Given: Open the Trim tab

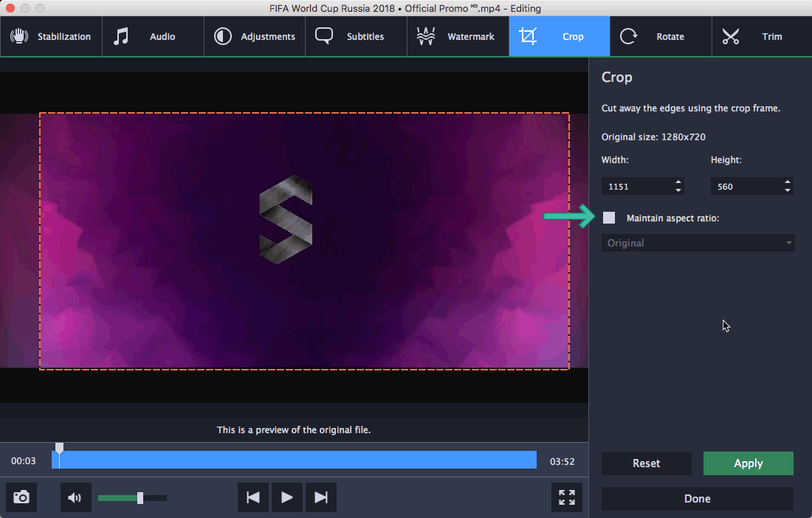Looking at the screenshot, I should click(x=762, y=36).
